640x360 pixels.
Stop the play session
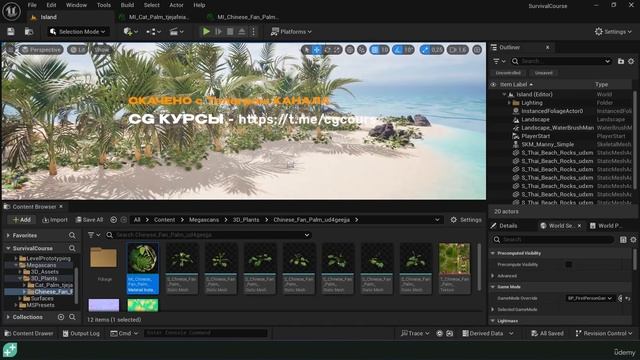[x=230, y=31]
